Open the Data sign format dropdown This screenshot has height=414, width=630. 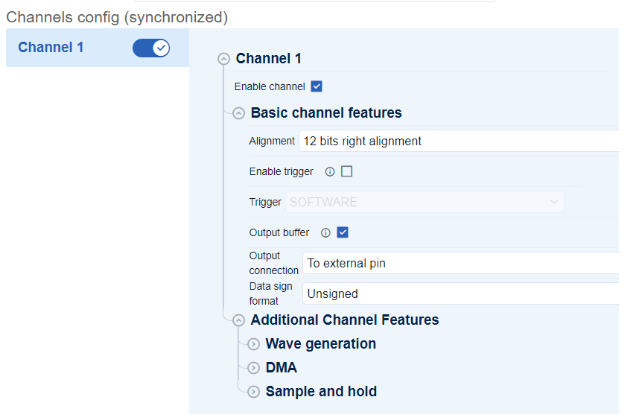tap(460, 294)
